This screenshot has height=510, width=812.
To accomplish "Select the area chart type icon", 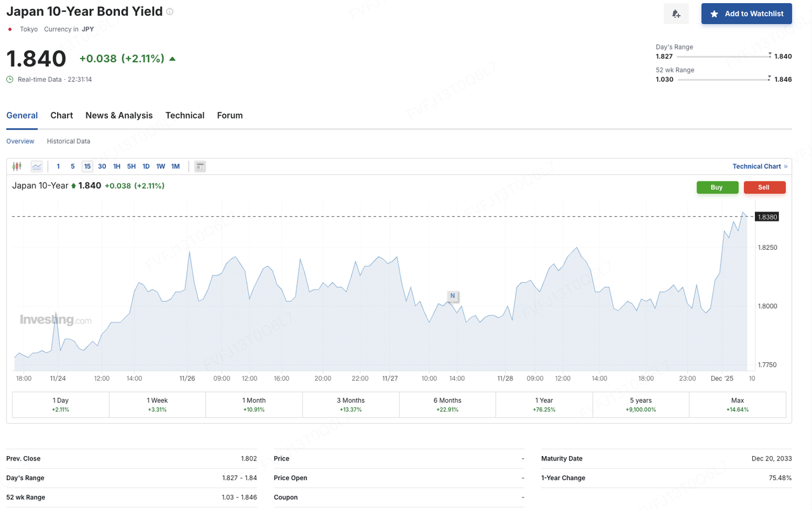I will point(37,166).
